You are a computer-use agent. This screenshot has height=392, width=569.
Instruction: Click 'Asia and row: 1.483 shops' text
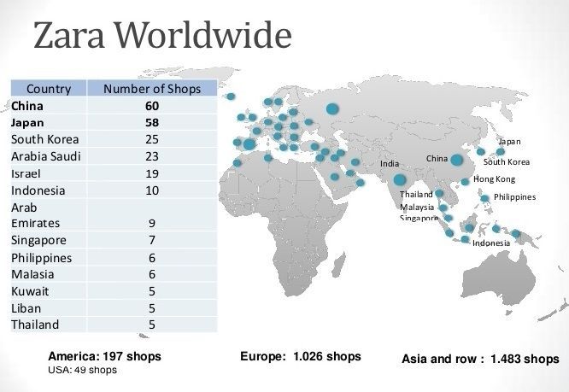[x=480, y=359]
